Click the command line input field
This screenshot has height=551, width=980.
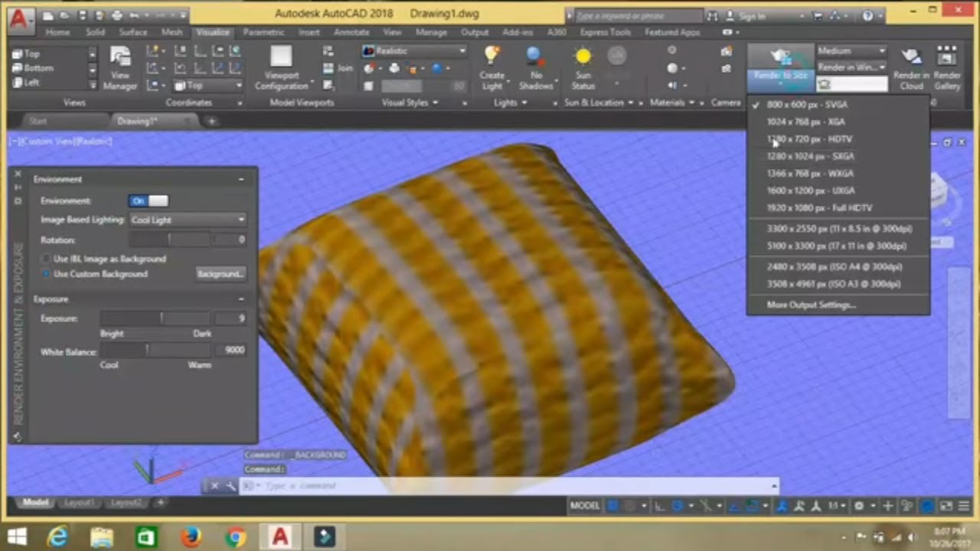click(508, 485)
